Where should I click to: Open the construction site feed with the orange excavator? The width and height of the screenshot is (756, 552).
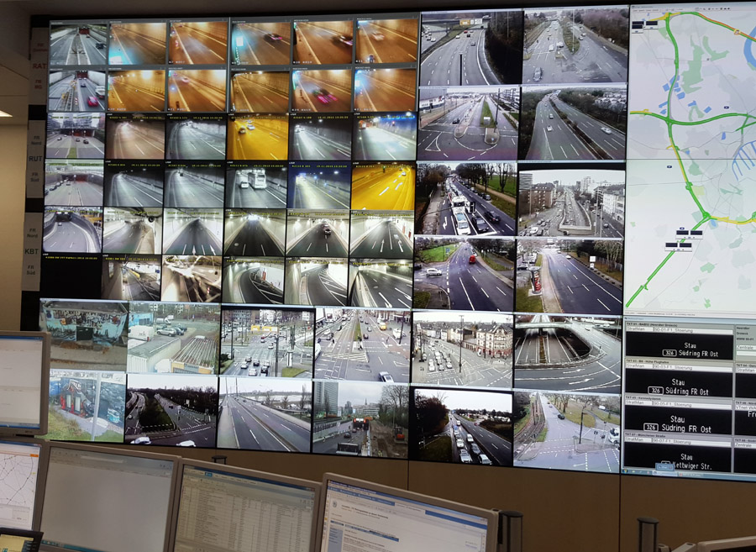(360, 418)
